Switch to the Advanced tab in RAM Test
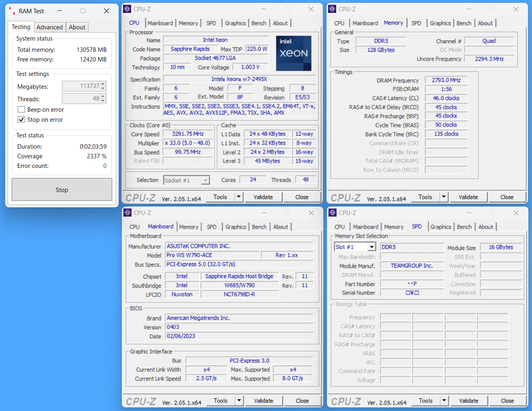The width and height of the screenshot is (532, 411). pyautogui.click(x=49, y=27)
